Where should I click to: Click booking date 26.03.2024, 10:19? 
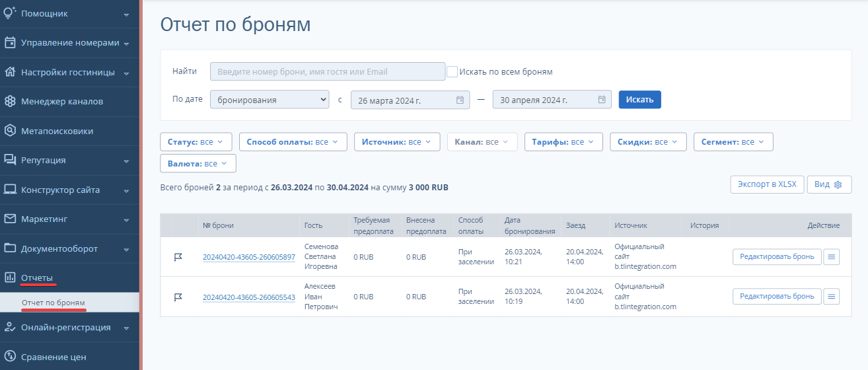point(523,297)
